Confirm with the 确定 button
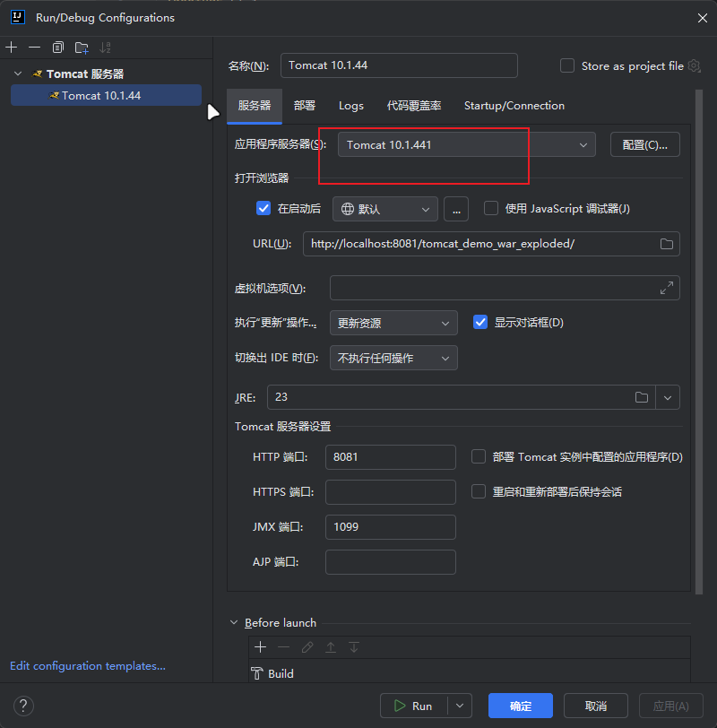 pyautogui.click(x=521, y=706)
